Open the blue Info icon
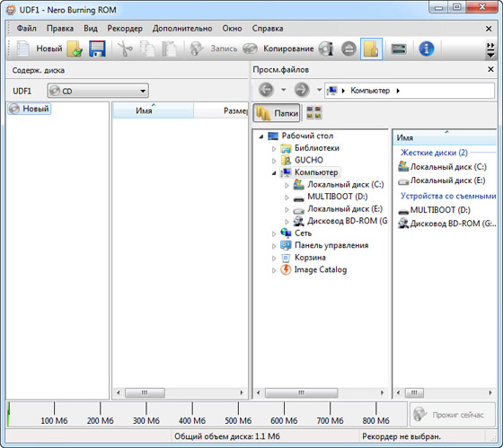This screenshot has height=448, width=503. pyautogui.click(x=427, y=48)
